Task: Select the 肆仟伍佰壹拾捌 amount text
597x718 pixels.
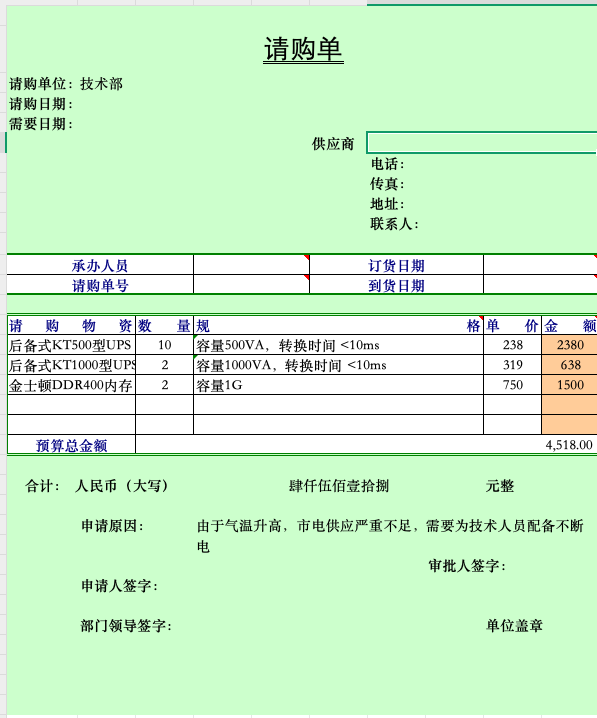Action: 339,485
